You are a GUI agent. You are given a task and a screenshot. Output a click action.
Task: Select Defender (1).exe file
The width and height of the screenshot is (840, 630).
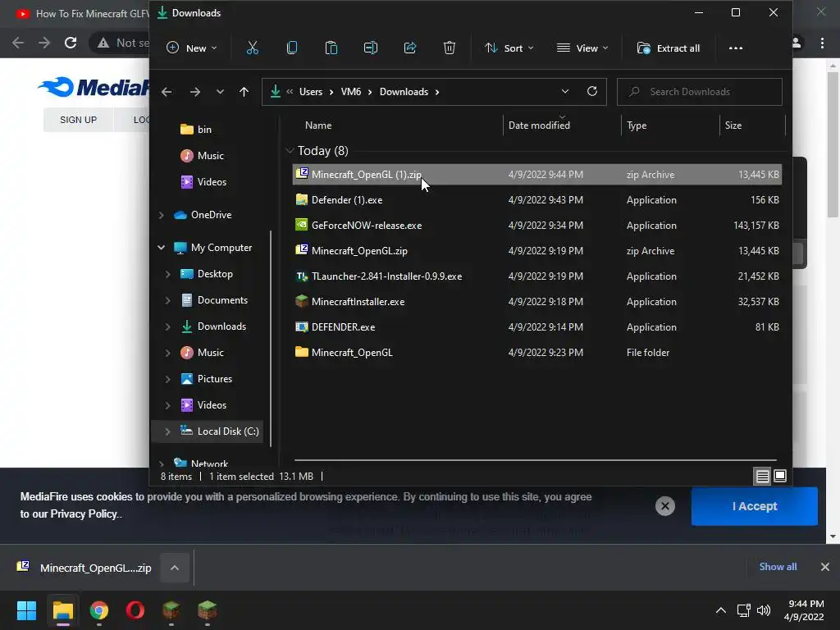pos(536,200)
